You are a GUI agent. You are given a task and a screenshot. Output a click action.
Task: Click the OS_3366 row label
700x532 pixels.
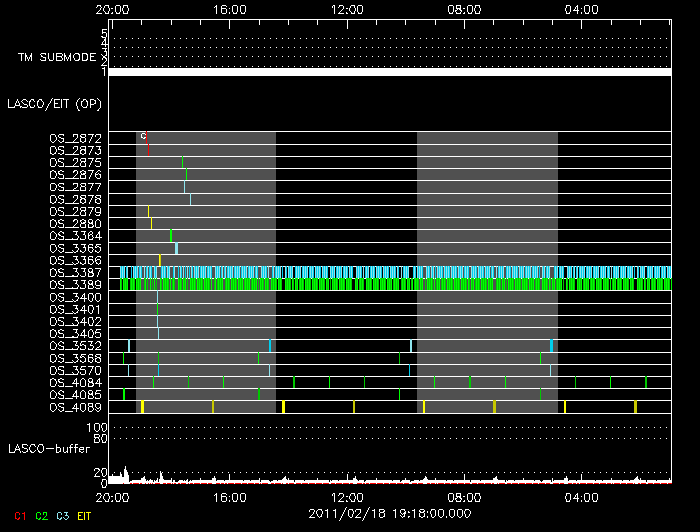pyautogui.click(x=75, y=260)
